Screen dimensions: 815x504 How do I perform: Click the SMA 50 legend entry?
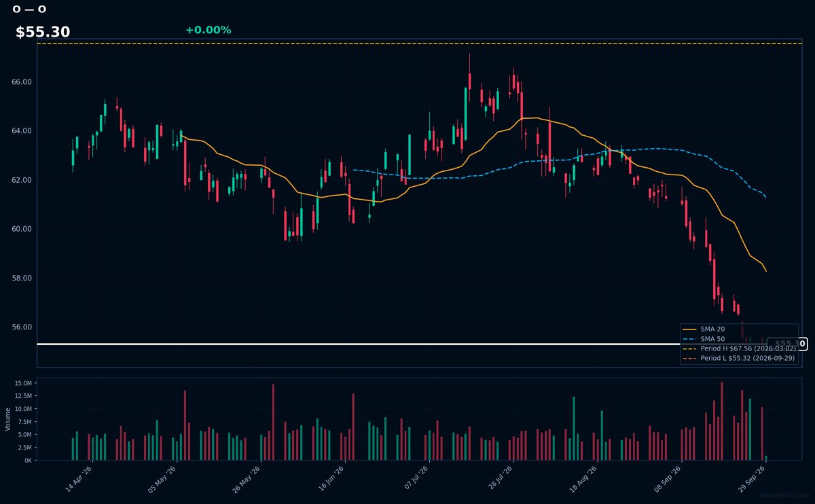[x=704, y=339]
